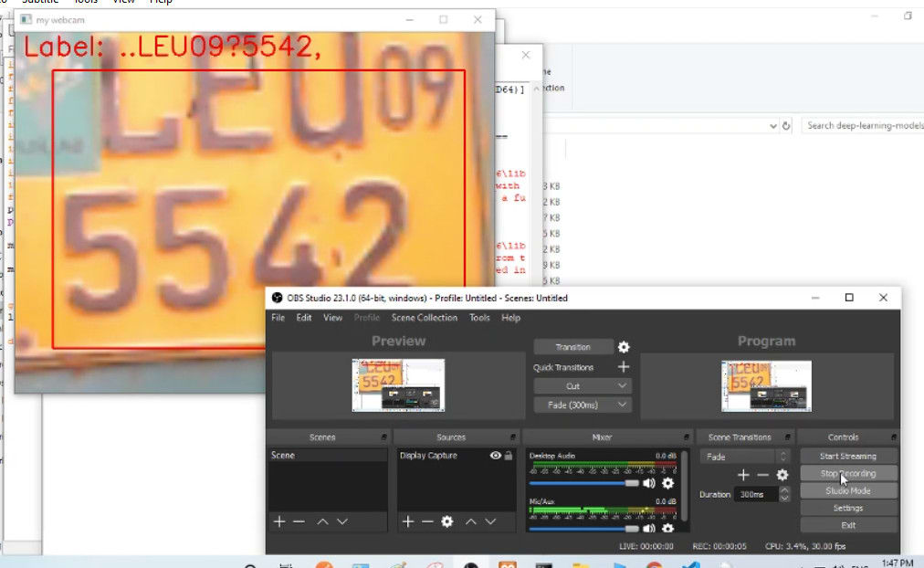Open the Tools menu in OBS
The width and height of the screenshot is (924, 568).
point(479,318)
